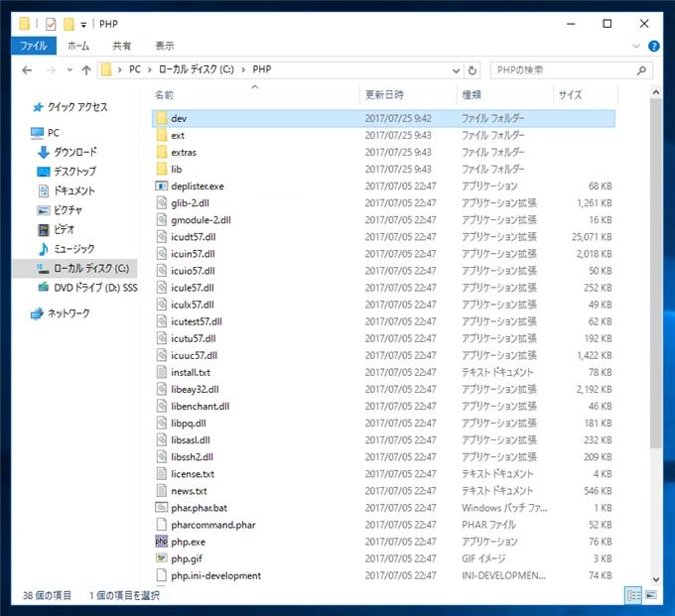Click the dev folder icon
This screenshot has width=675, height=616.
(x=162, y=118)
